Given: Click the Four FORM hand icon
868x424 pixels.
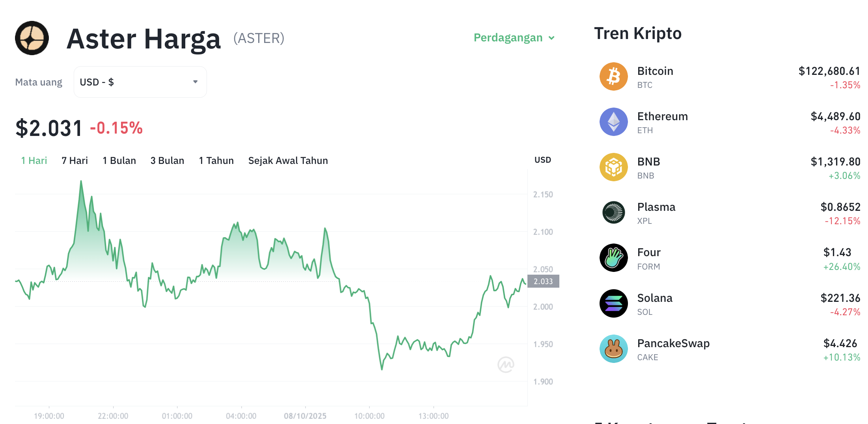Looking at the screenshot, I should coord(613,258).
